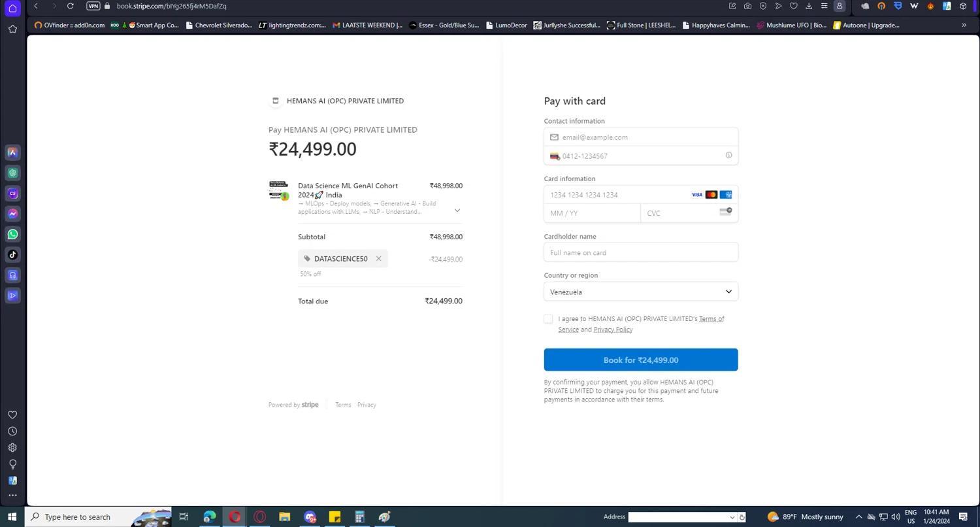Open the OVfinder add0n.com bookmark
Screen dimensions: 980x527
pyautogui.click(x=69, y=25)
